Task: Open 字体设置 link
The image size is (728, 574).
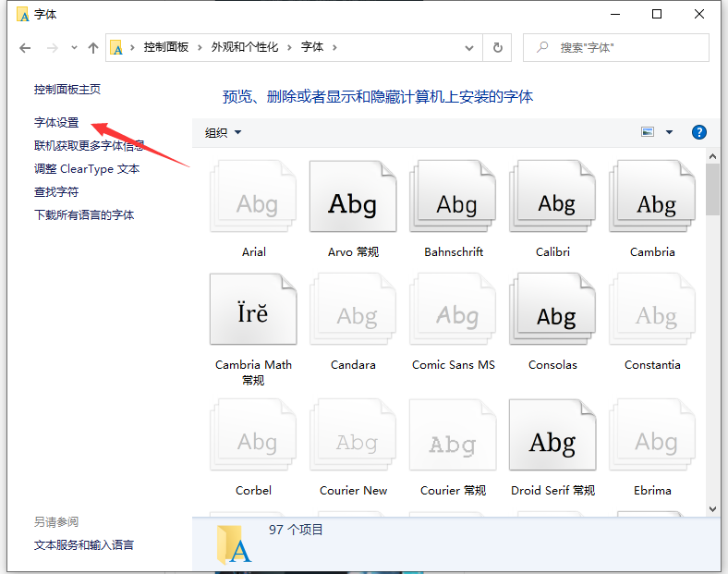Action: (56, 123)
